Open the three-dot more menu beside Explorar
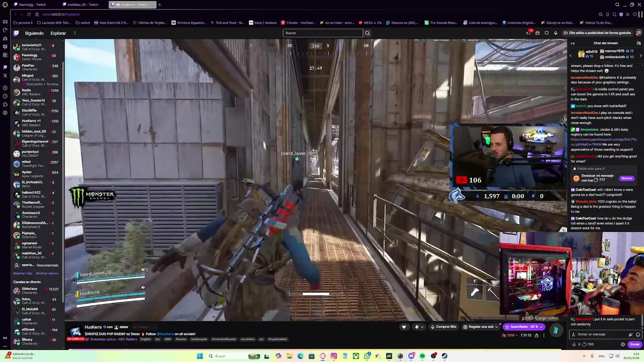Screen dimensions: 644x362 (74, 33)
